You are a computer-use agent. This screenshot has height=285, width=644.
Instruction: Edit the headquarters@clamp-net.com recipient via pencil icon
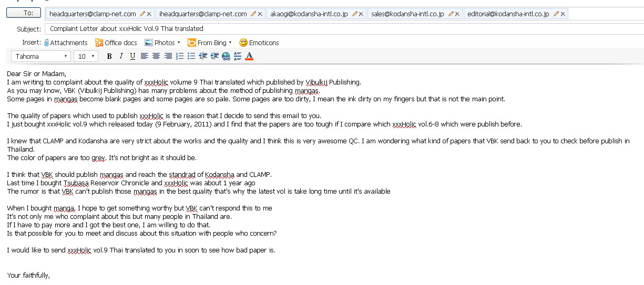point(142,14)
